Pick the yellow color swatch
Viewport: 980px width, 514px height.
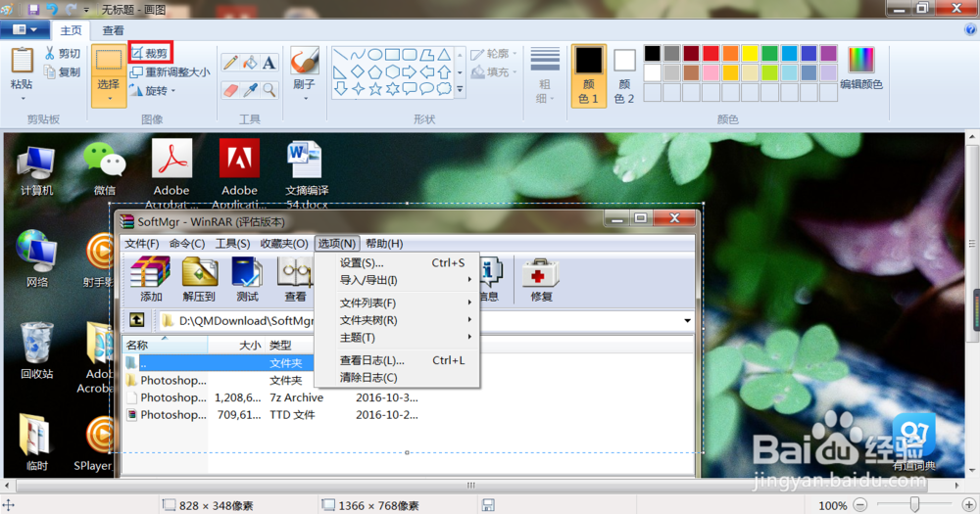(x=750, y=54)
